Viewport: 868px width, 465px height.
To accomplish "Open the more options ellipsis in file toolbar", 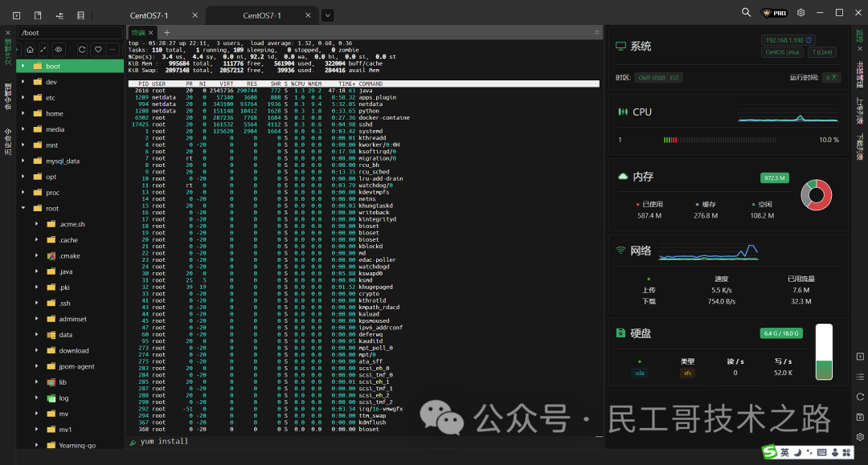I will pyautogui.click(x=113, y=49).
